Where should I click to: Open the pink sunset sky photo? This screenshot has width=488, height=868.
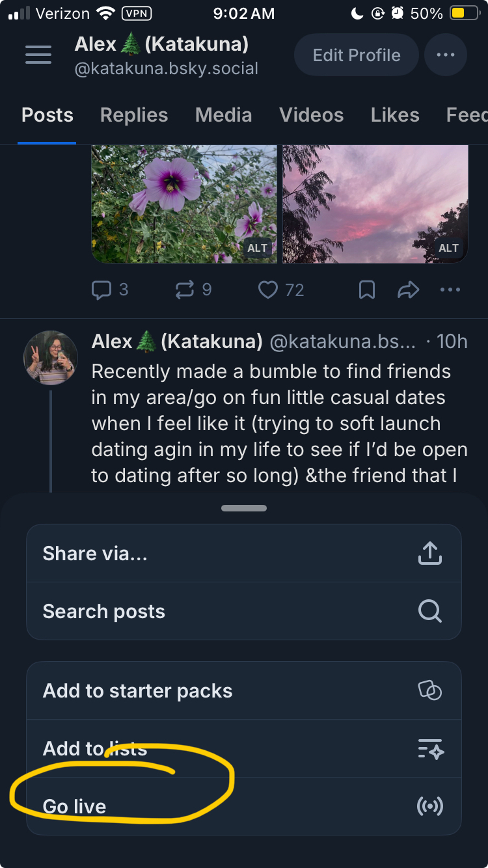click(x=375, y=204)
